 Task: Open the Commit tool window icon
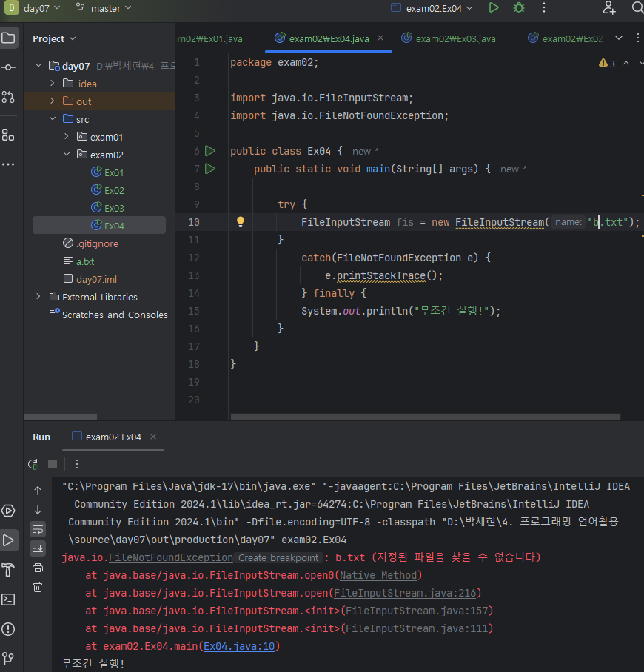click(x=8, y=67)
